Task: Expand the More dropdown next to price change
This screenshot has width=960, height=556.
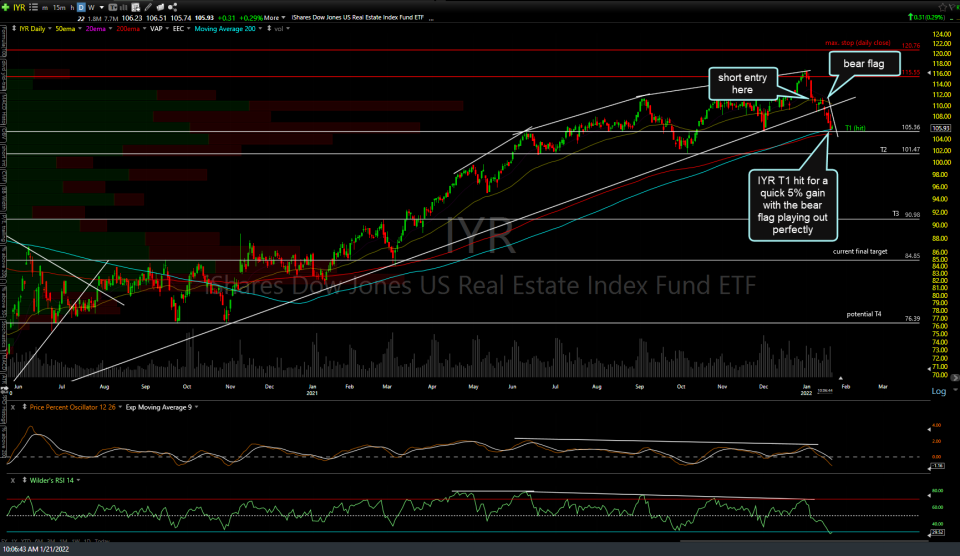Action: (x=283, y=18)
